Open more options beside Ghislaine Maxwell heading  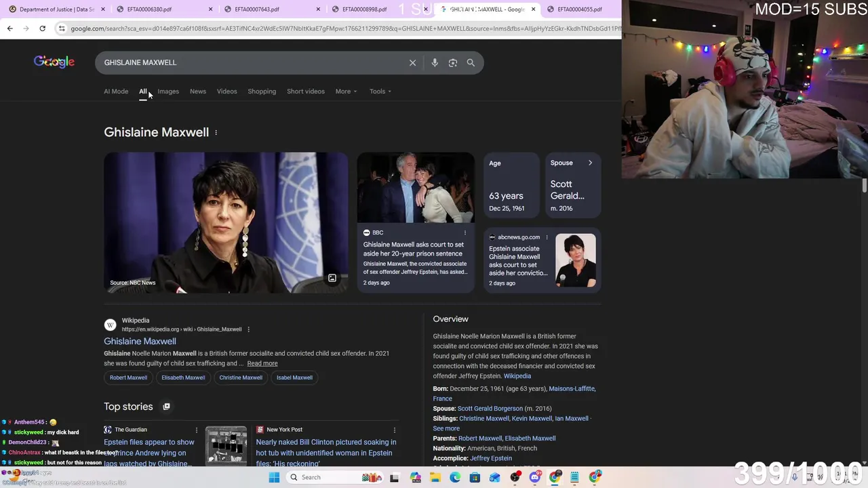[216, 132]
